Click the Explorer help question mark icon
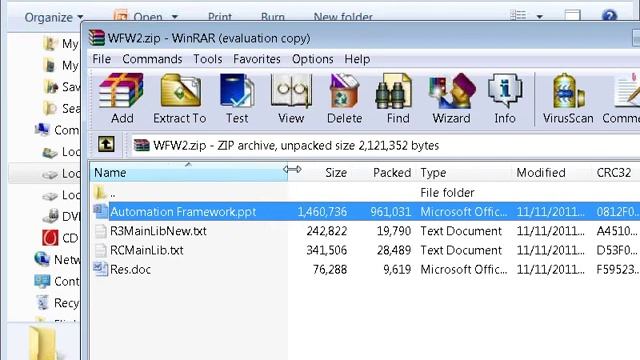The width and height of the screenshot is (640, 360). [x=609, y=16]
